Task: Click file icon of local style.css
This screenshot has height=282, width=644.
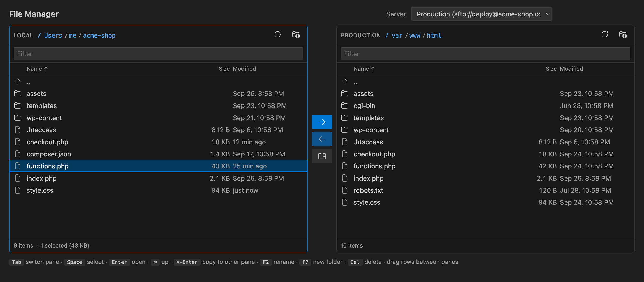Action: pyautogui.click(x=18, y=190)
